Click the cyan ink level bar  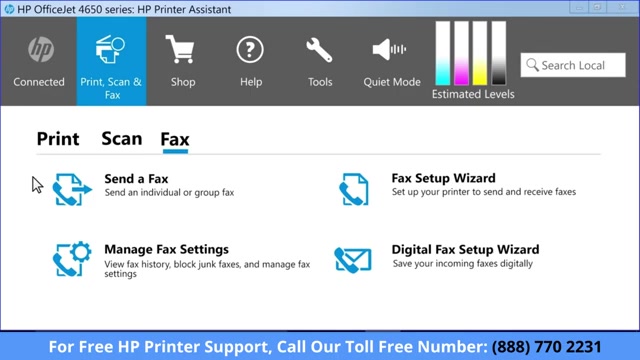(442, 53)
